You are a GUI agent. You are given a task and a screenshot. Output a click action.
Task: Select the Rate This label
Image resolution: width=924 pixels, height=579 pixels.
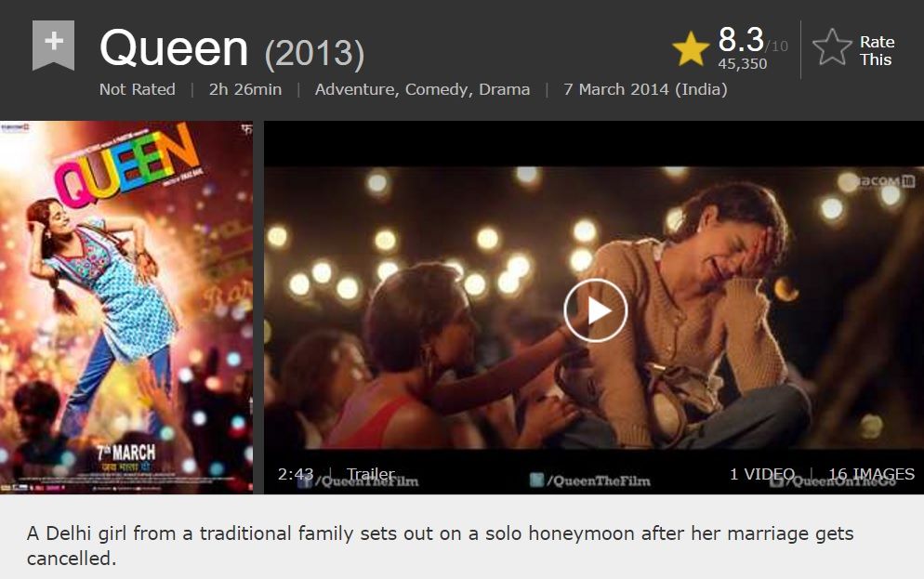877,51
